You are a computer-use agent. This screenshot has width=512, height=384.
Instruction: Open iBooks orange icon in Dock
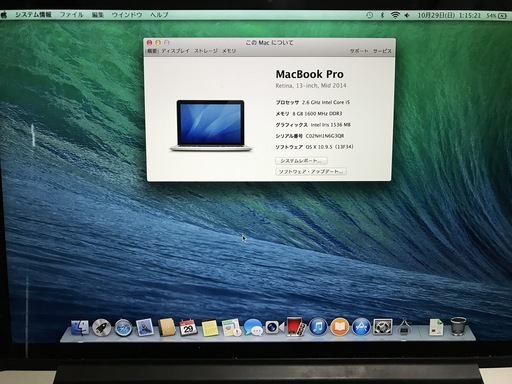tap(339, 327)
